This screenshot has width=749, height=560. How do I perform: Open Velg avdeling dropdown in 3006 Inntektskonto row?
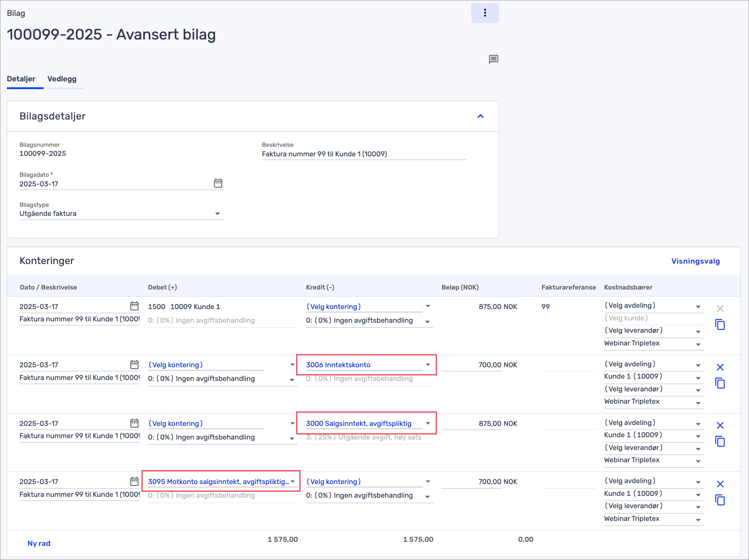(653, 364)
